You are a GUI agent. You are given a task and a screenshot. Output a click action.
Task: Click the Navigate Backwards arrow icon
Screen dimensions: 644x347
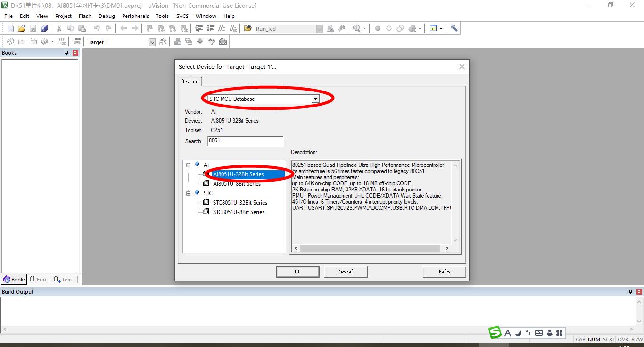pos(124,28)
